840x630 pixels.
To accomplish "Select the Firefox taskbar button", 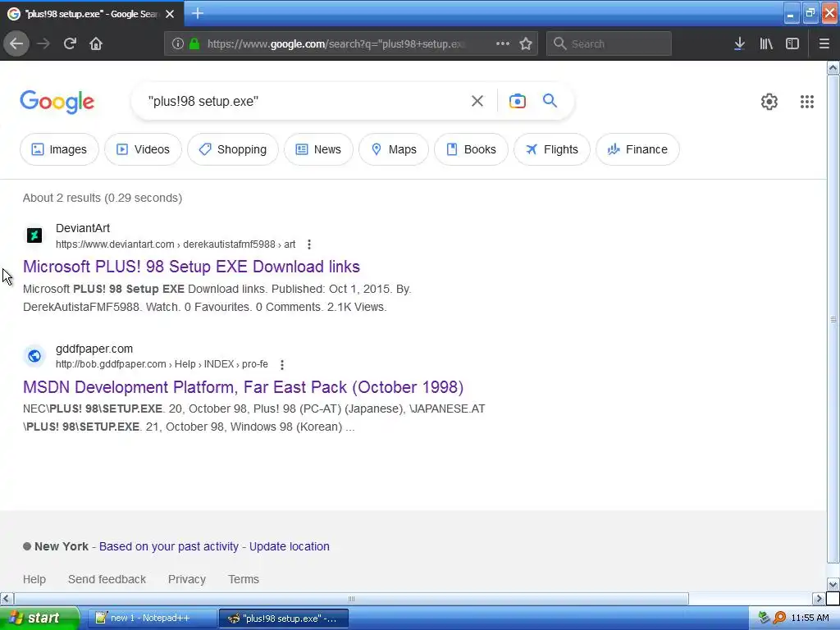I will (x=284, y=619).
